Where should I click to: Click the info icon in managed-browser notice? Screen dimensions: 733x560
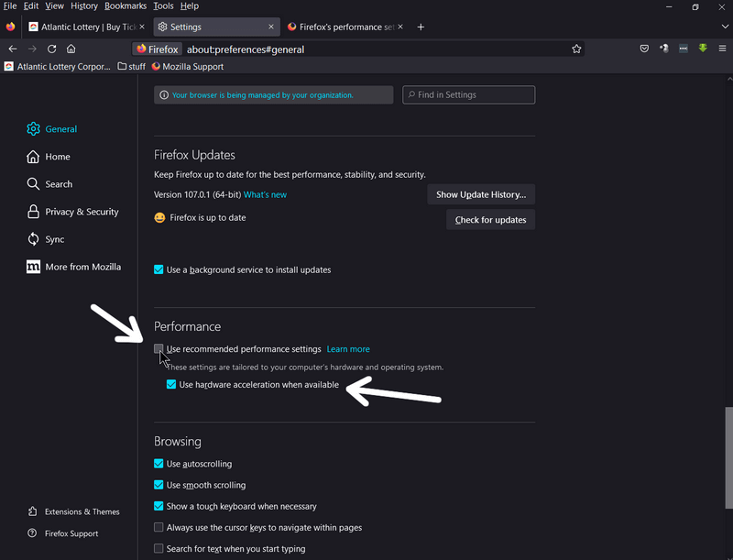tap(164, 95)
